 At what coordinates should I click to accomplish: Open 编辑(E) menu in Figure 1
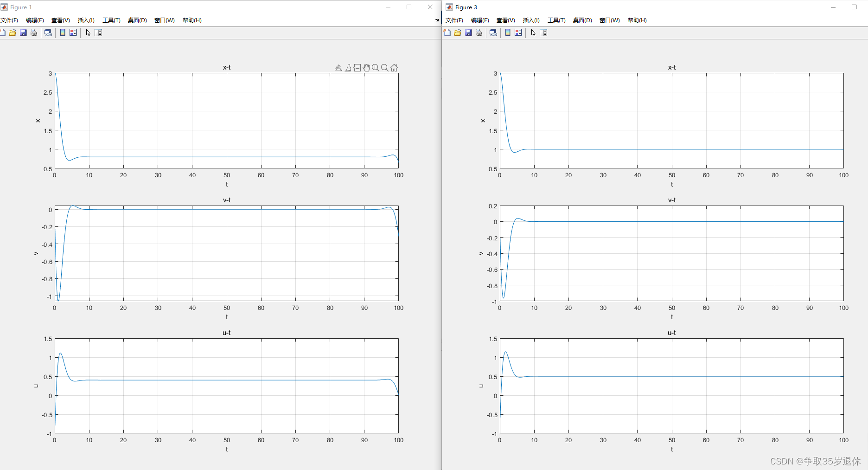(x=35, y=20)
